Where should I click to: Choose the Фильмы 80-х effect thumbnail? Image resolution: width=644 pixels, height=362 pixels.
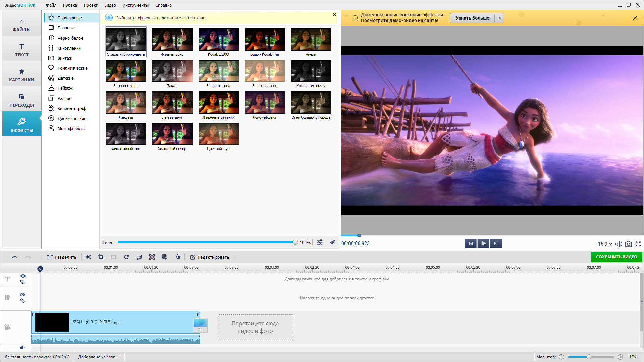[x=172, y=40]
